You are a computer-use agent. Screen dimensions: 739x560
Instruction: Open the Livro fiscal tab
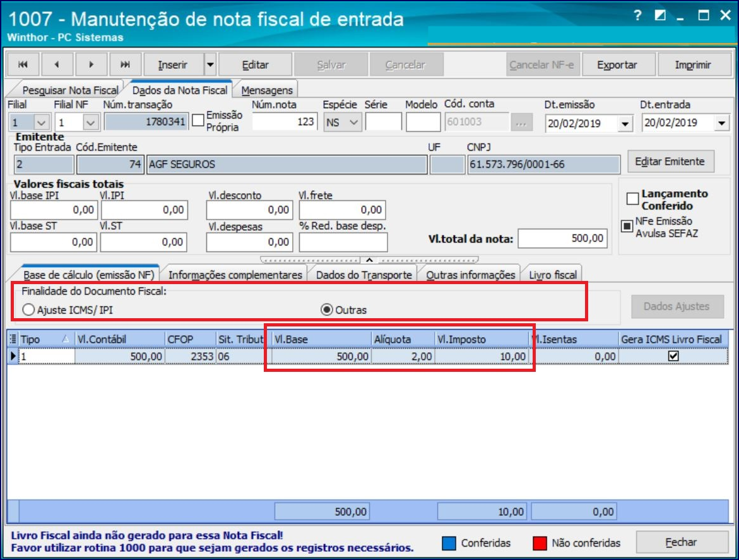pos(552,275)
